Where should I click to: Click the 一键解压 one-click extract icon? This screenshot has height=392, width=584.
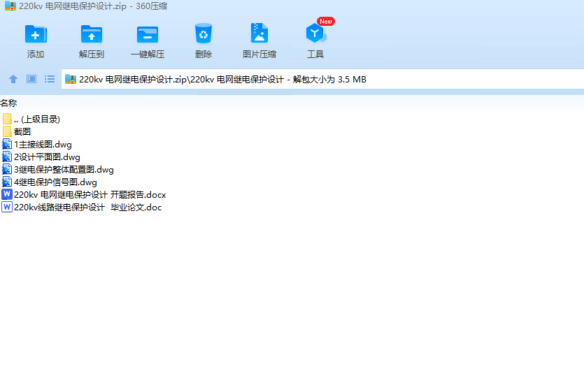(x=148, y=34)
